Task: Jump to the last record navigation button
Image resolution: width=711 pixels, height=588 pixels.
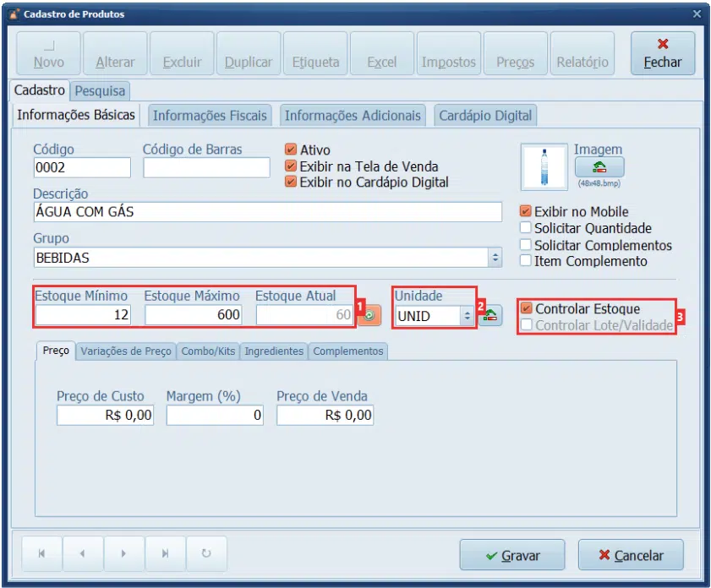Action: (x=165, y=553)
